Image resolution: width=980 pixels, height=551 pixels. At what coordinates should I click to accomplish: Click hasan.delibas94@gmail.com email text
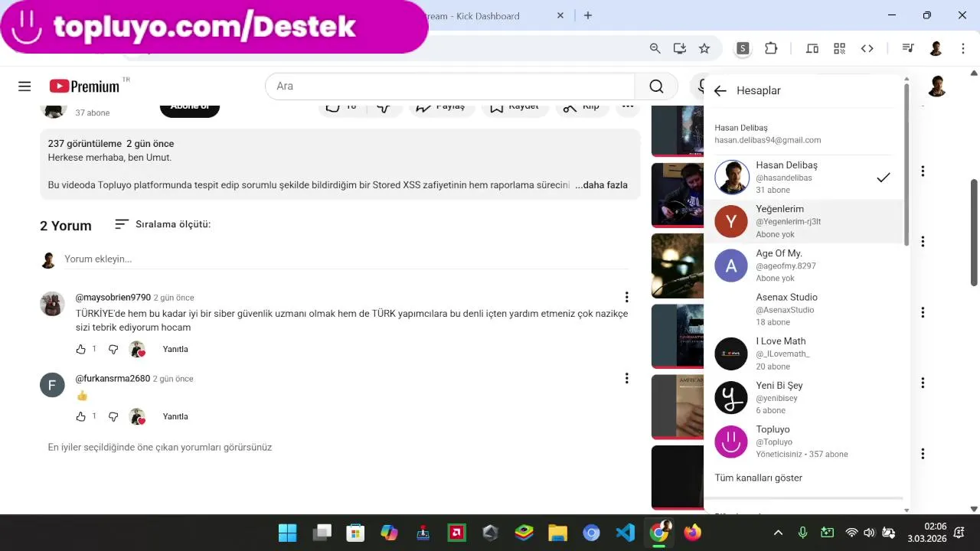coord(768,140)
